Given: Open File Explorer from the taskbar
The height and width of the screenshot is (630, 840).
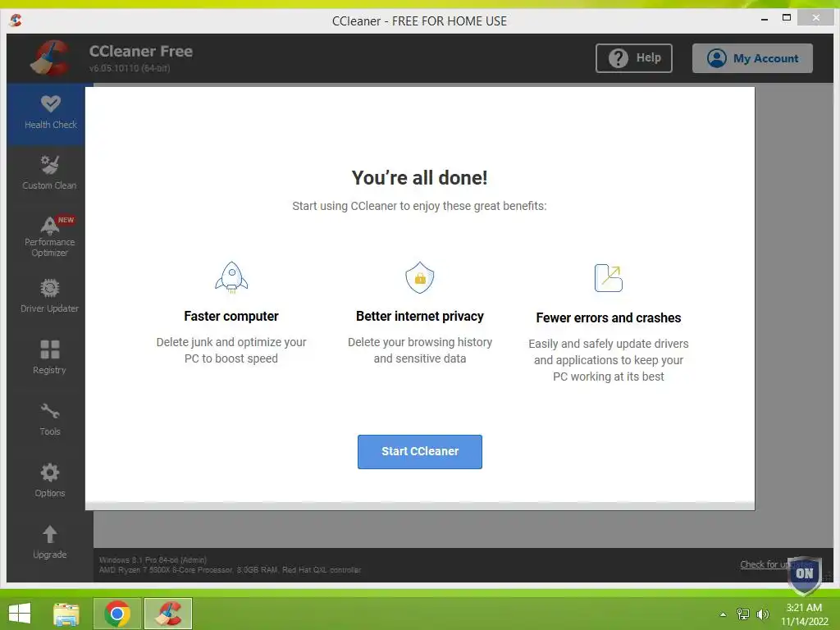Looking at the screenshot, I should 66,614.
